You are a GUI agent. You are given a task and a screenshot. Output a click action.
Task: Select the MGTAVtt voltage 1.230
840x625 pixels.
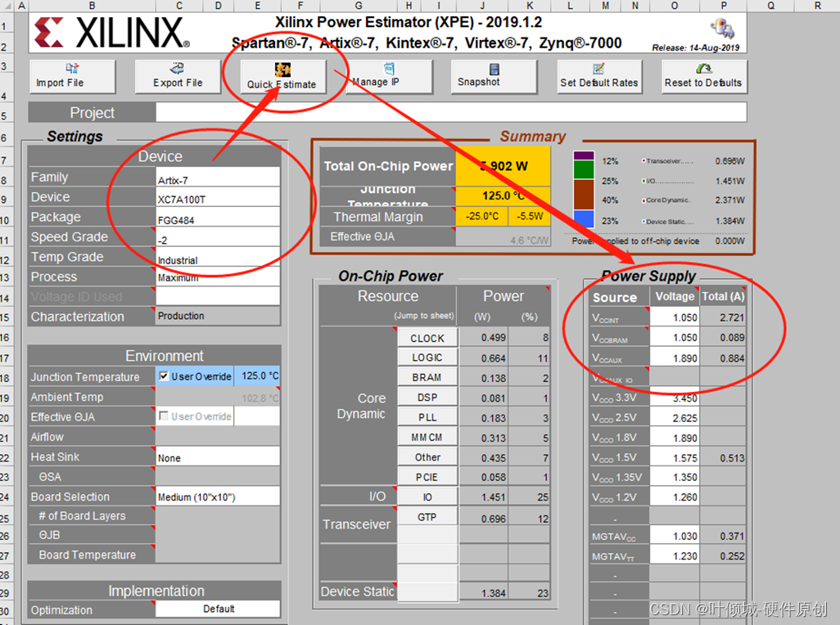[x=675, y=556]
